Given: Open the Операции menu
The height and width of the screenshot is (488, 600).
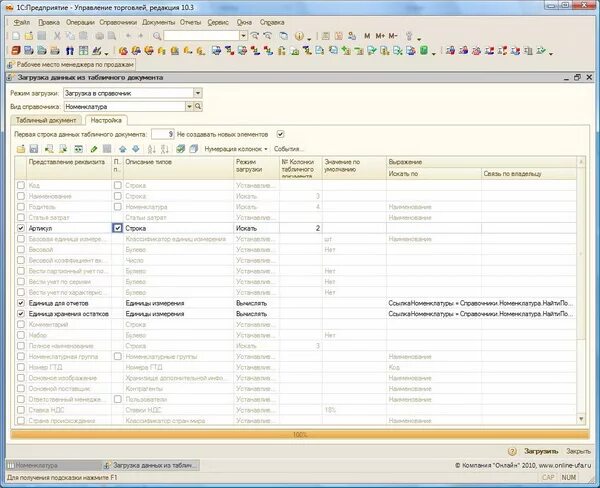Looking at the screenshot, I should click(80, 22).
